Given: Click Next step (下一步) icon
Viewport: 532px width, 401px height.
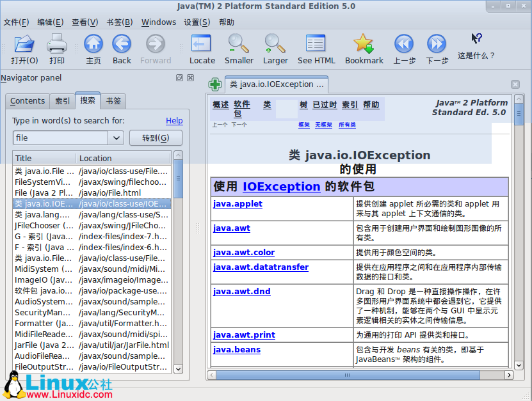Looking at the screenshot, I should pyautogui.click(x=437, y=43).
